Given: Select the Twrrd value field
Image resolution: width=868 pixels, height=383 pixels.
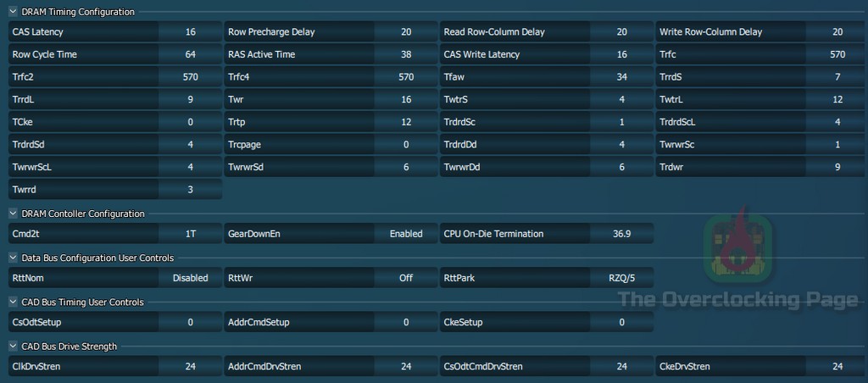Looking at the screenshot, I should tap(190, 189).
